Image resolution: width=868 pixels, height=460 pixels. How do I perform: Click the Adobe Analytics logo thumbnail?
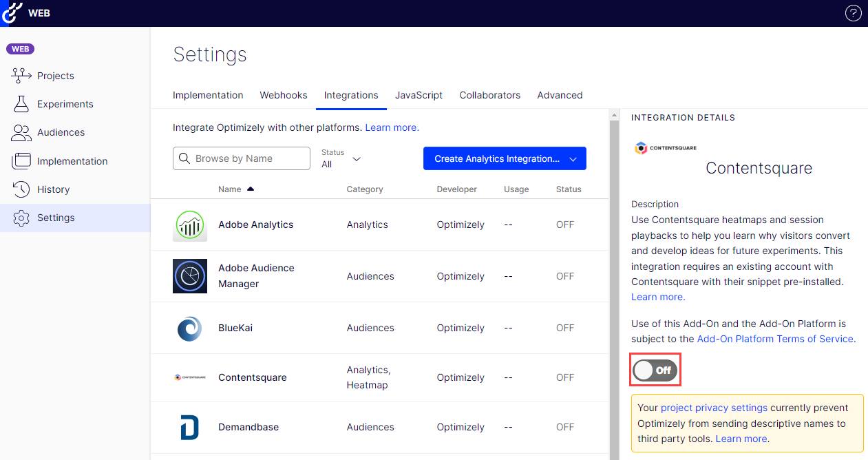click(x=190, y=224)
